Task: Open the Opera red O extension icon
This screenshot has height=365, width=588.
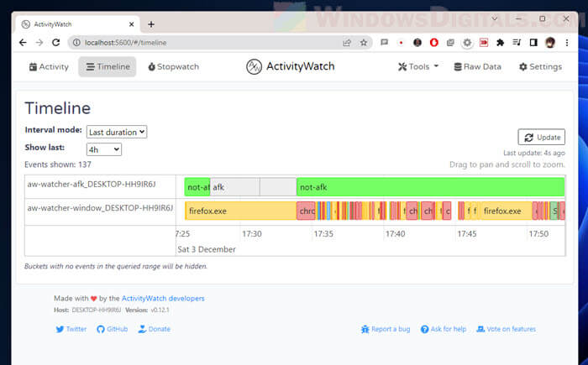Action: click(434, 43)
